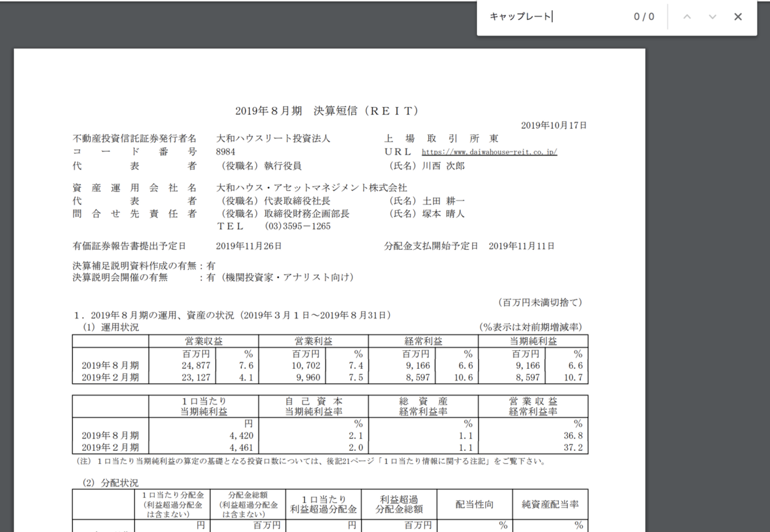The image size is (770, 532).
Task: Go to previous search match arrow
Action: click(x=687, y=17)
